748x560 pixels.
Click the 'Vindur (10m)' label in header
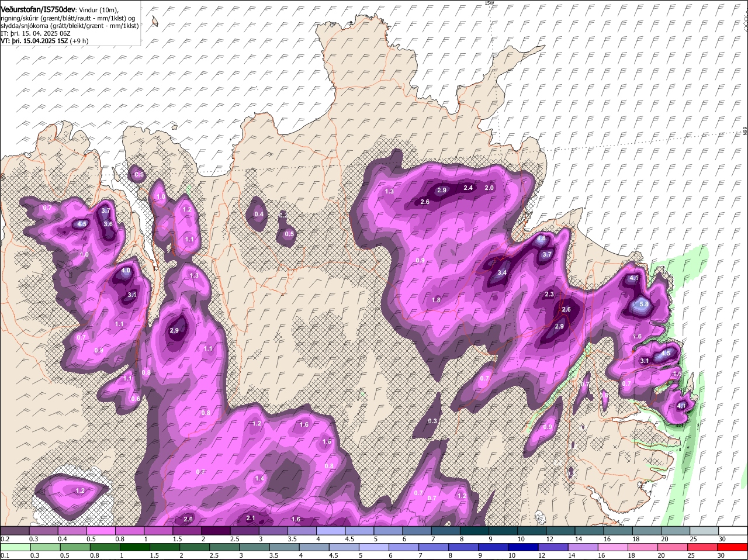[99, 11]
